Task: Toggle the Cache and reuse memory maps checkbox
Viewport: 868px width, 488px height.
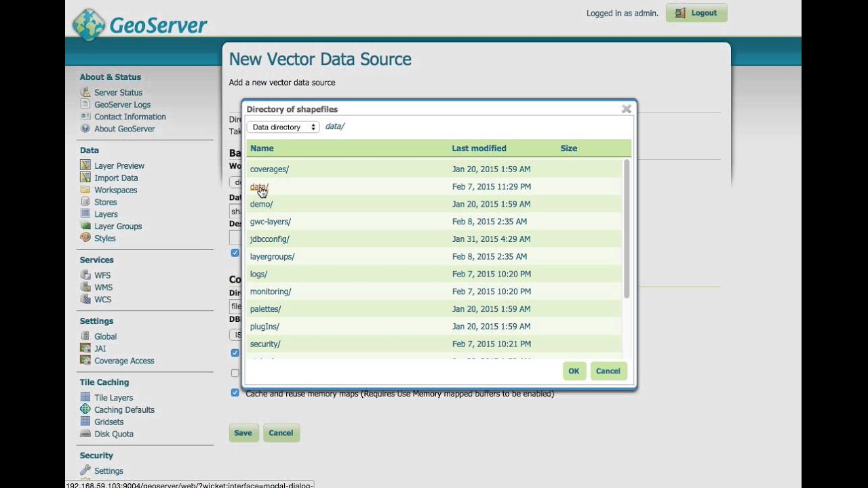Action: point(235,392)
